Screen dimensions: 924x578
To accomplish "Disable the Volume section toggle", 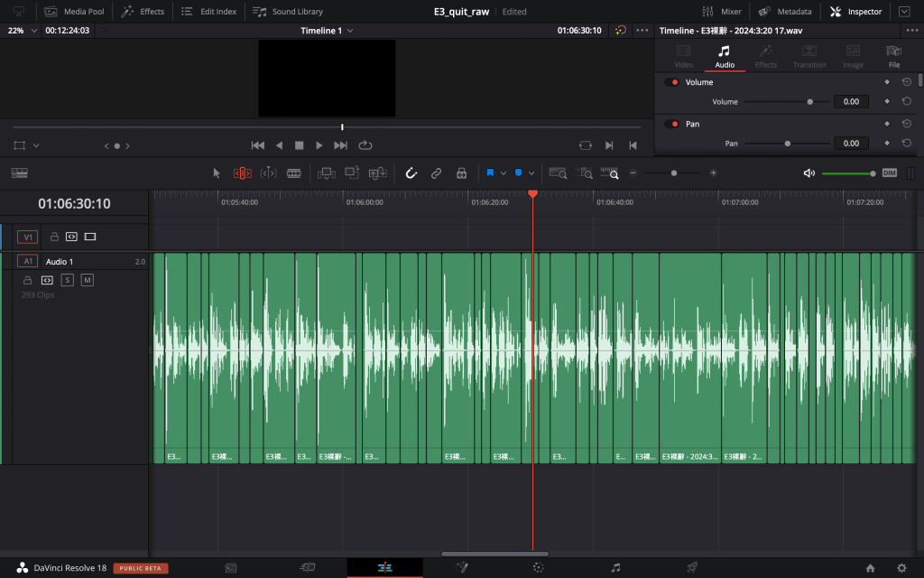I will pos(672,82).
